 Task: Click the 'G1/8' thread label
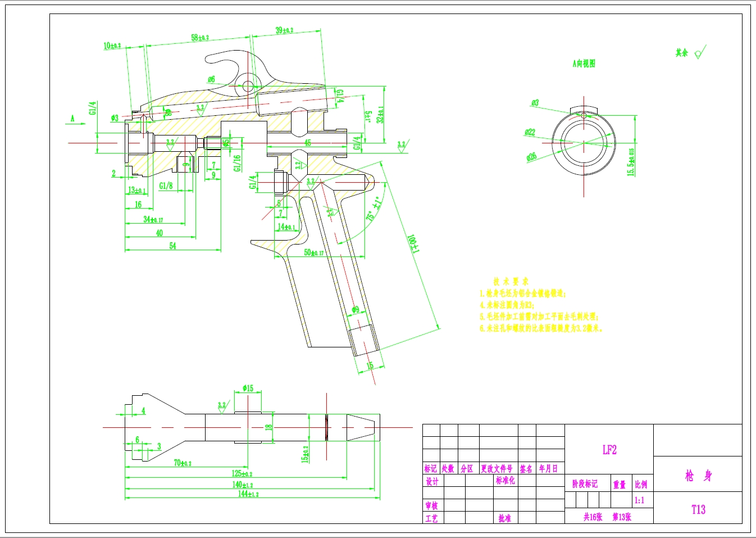pyautogui.click(x=166, y=186)
